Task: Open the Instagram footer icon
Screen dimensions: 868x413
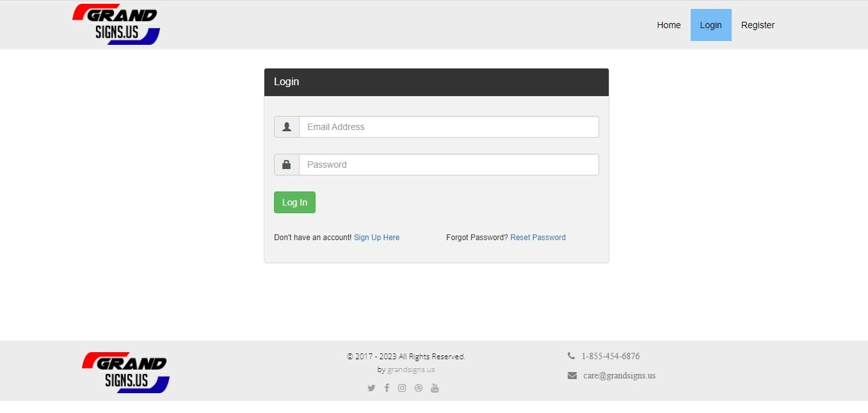Action: pos(402,388)
